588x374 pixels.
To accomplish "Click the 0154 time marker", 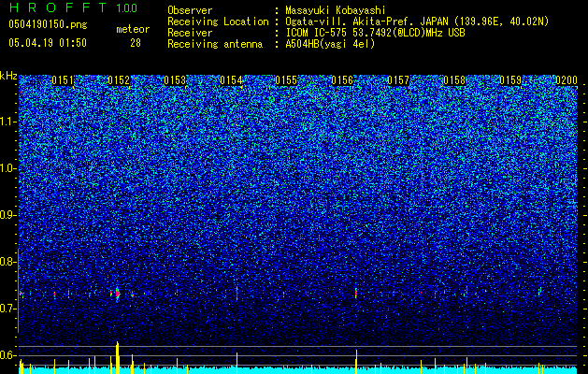I will pyautogui.click(x=231, y=80).
